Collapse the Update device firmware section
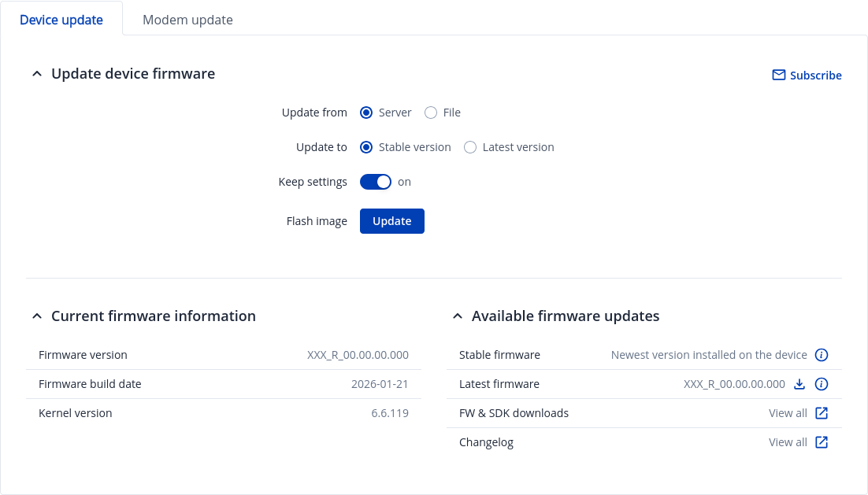The image size is (868, 495). [36, 74]
